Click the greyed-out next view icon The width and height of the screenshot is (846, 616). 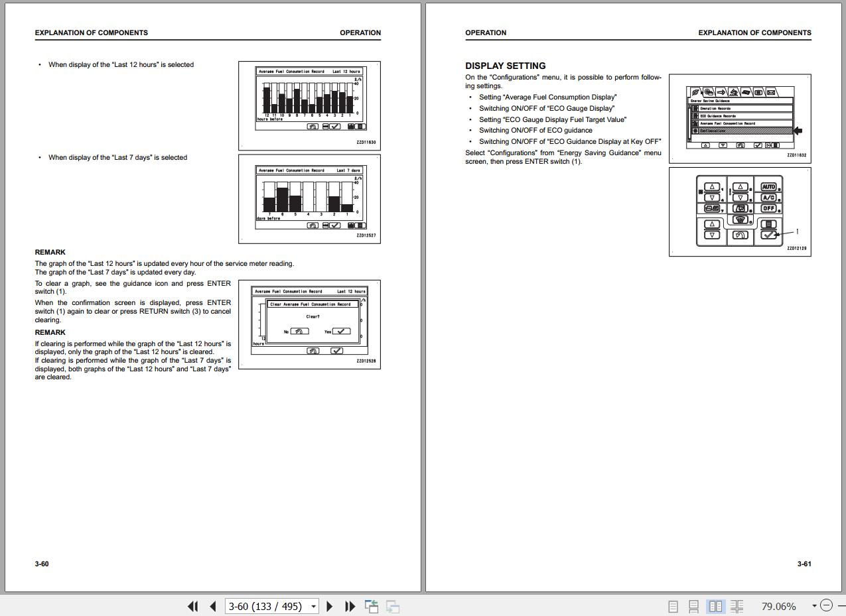coord(393,606)
